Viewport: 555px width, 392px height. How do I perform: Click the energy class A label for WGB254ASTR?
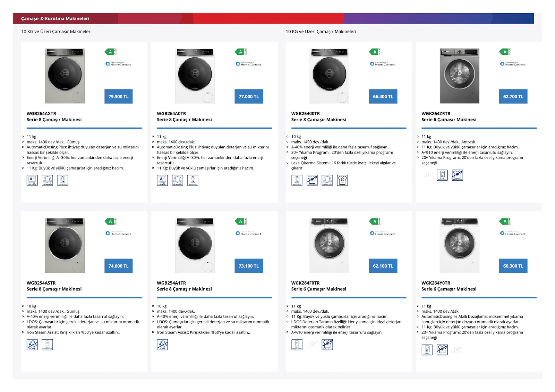click(111, 221)
